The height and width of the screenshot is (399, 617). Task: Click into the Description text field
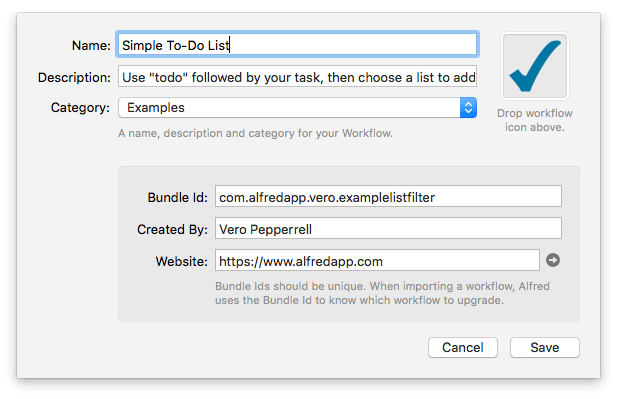coord(297,77)
